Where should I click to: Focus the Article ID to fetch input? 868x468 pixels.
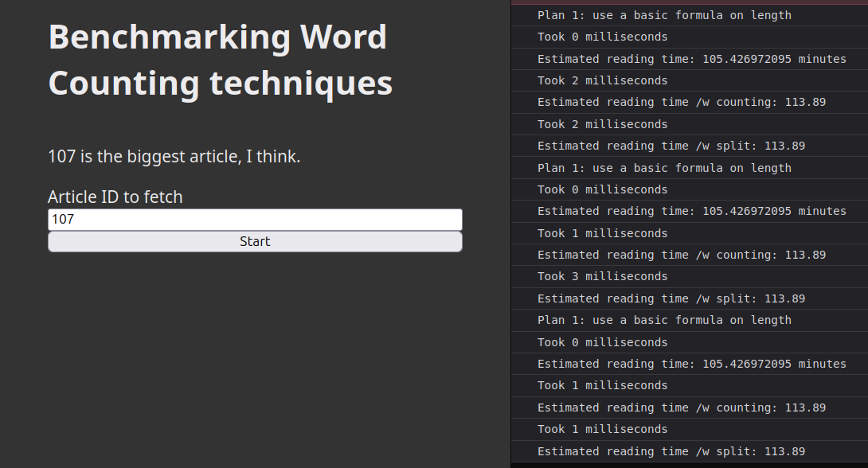[255, 220]
